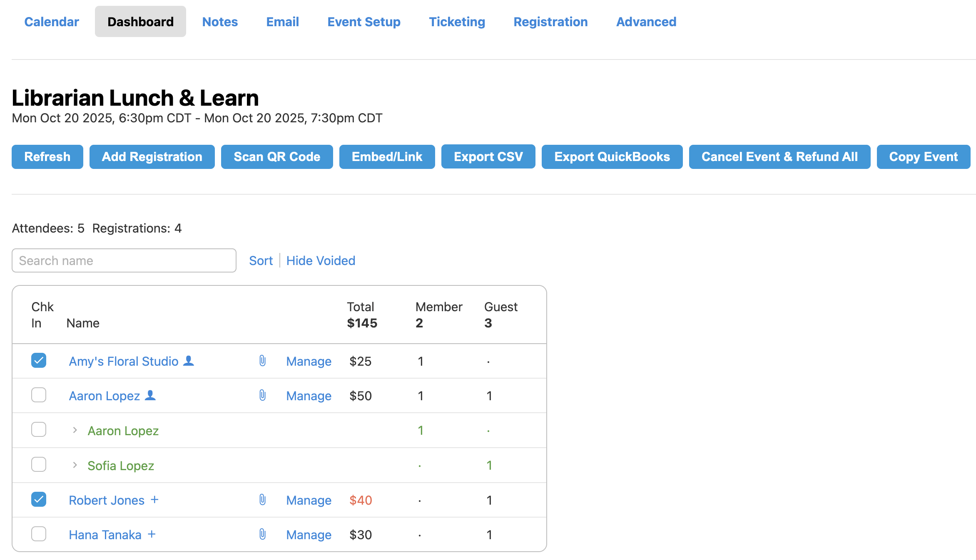Click paperclip icon for Hana Tanaka

click(262, 534)
